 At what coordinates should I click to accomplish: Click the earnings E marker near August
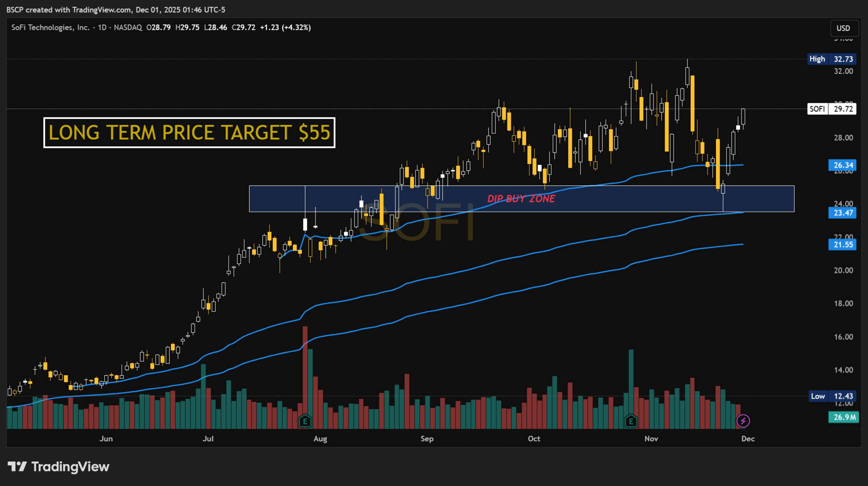coord(305,421)
